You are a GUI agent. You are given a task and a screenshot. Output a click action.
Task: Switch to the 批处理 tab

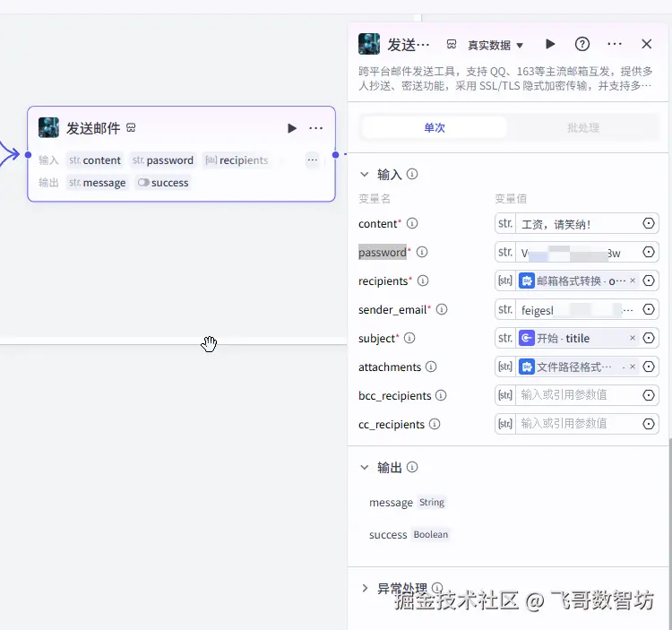point(583,128)
